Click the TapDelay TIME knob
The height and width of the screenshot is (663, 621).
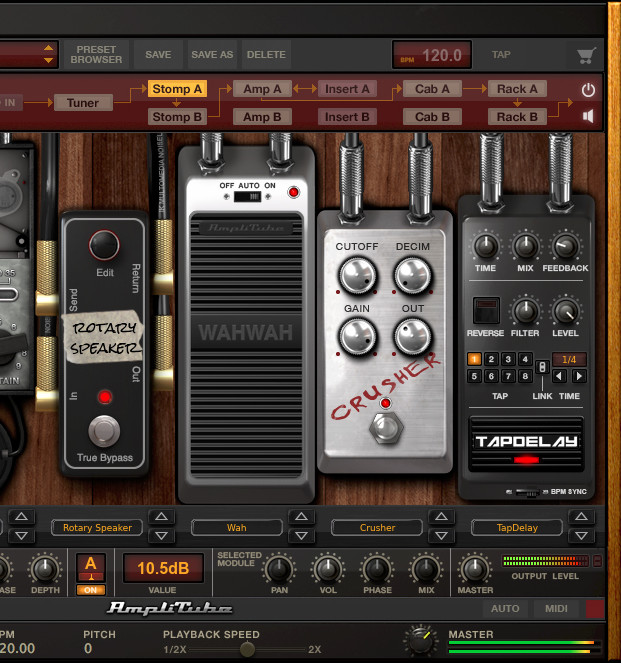pyautogui.click(x=486, y=246)
